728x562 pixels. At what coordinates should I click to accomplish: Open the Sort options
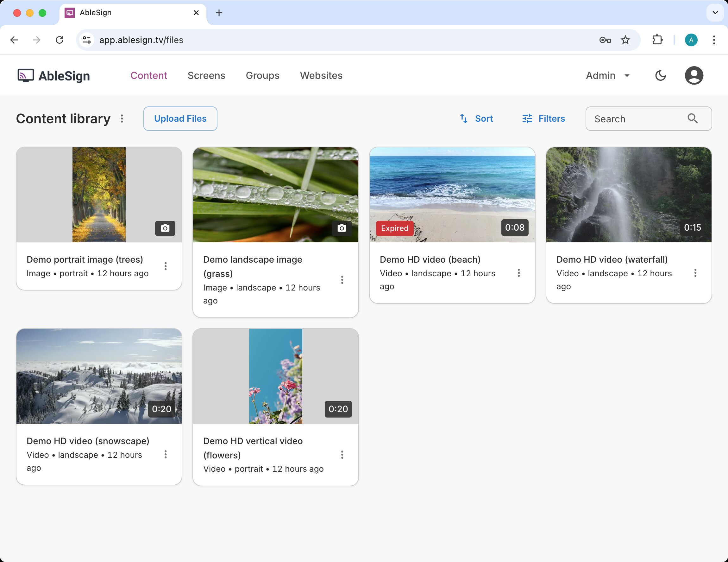click(x=476, y=119)
